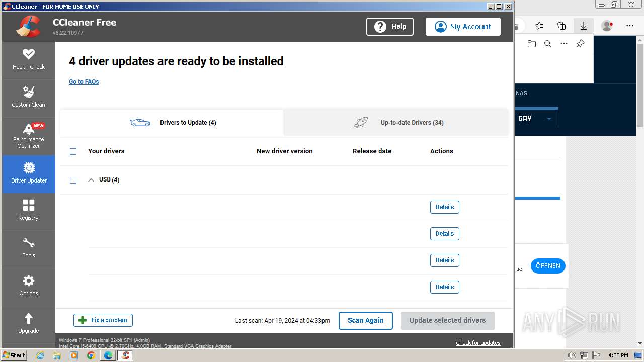The height and width of the screenshot is (362, 644).
Task: Open the Performance Optimizer section
Action: click(x=29, y=136)
